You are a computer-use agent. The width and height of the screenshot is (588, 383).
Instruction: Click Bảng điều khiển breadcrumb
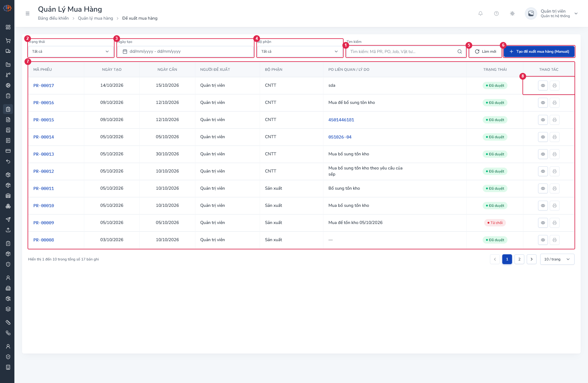click(x=53, y=18)
